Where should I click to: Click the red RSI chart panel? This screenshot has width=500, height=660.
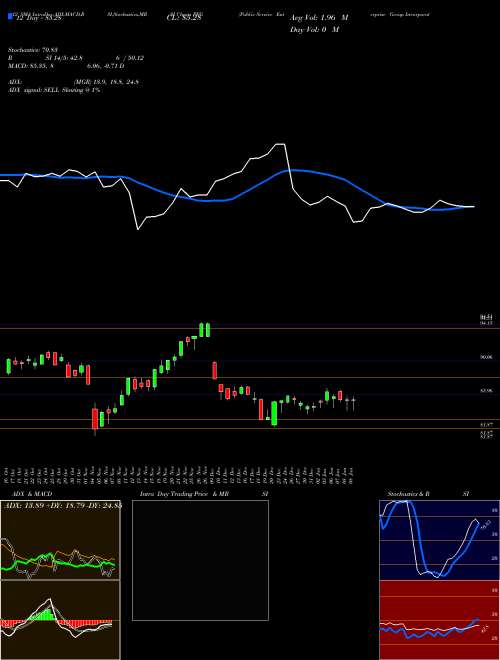tap(439, 620)
